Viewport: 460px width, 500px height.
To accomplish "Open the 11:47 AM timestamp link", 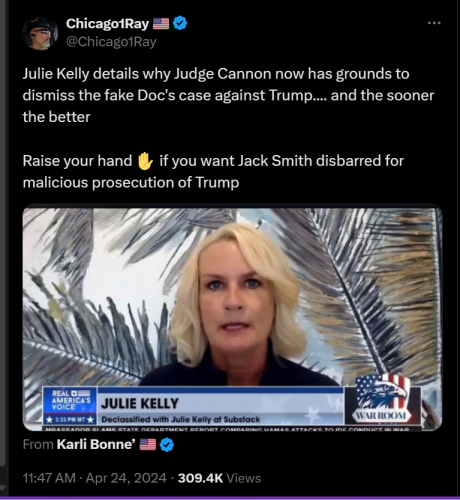I will (x=49, y=478).
